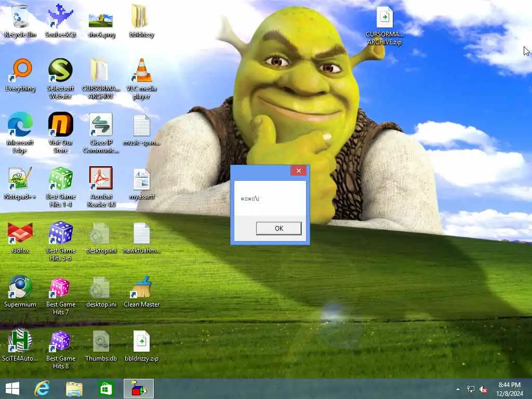The height and width of the screenshot is (399, 532).
Task: Open the bbldrizzy folder
Action: [141, 21]
